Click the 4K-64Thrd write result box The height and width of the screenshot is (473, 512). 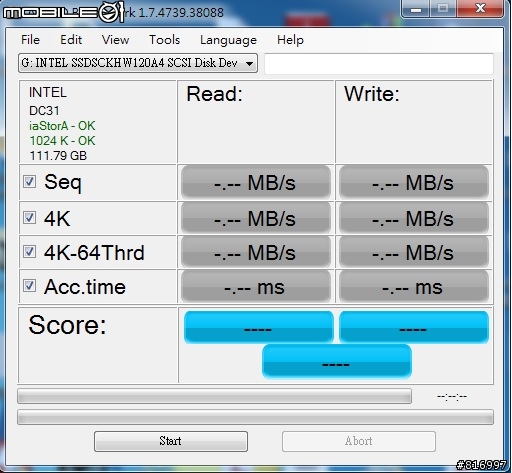[x=414, y=252]
